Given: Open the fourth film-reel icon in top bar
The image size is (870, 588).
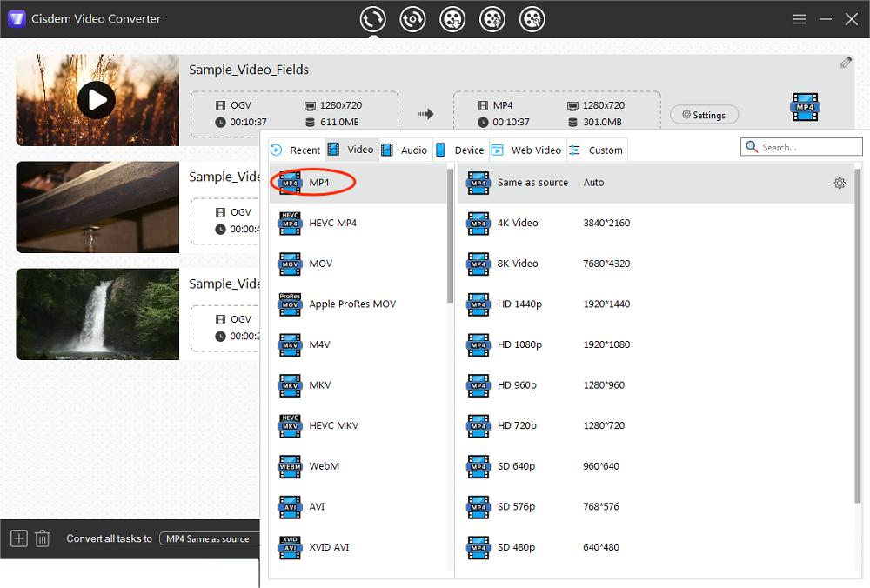Looking at the screenshot, I should click(492, 19).
